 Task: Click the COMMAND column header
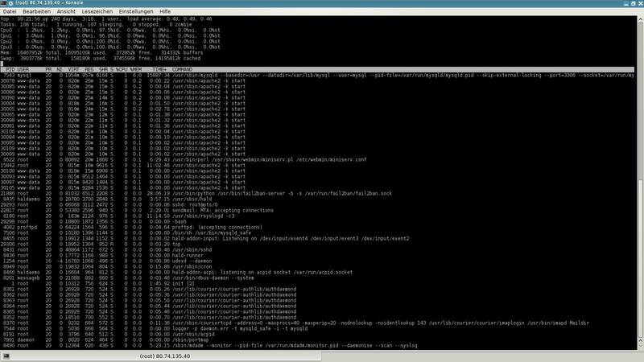(x=182, y=70)
